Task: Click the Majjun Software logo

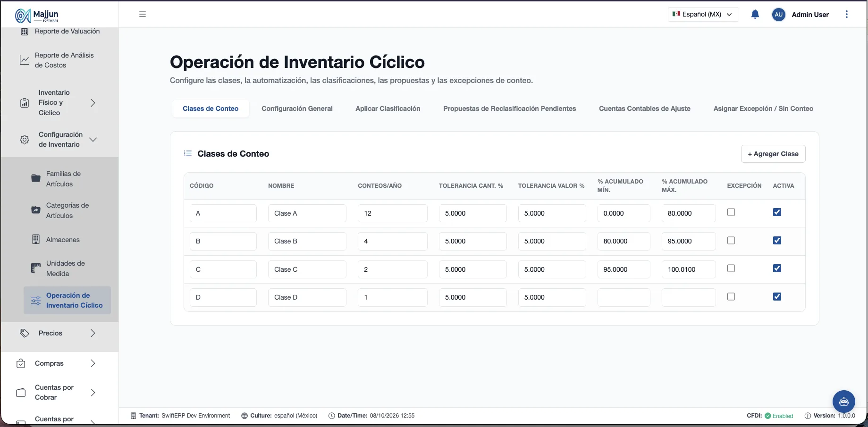Action: 37,15
